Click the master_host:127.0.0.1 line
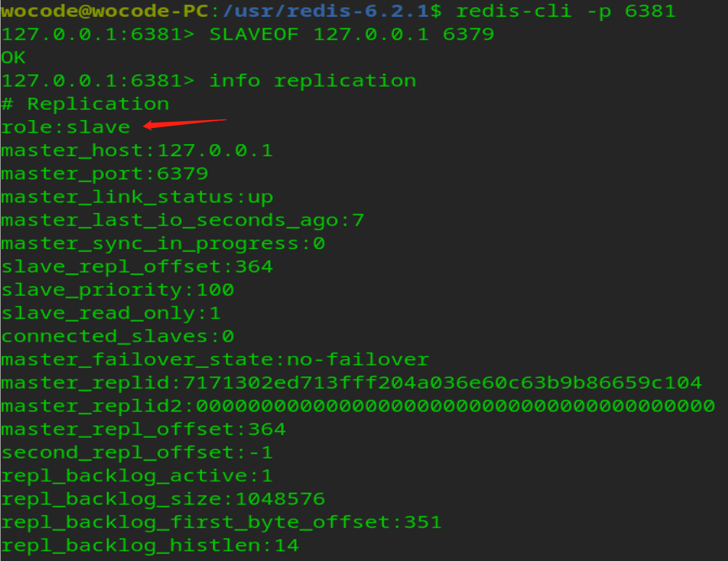This screenshot has width=728, height=561. (x=137, y=150)
